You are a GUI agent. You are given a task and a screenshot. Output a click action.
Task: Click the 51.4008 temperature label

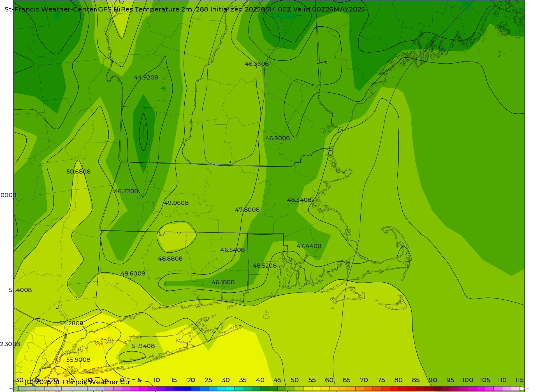20,290
